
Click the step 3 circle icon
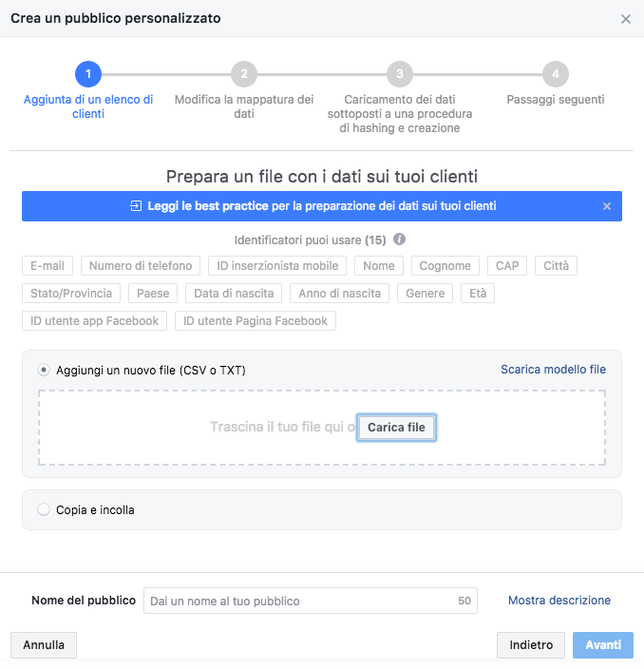click(x=400, y=74)
